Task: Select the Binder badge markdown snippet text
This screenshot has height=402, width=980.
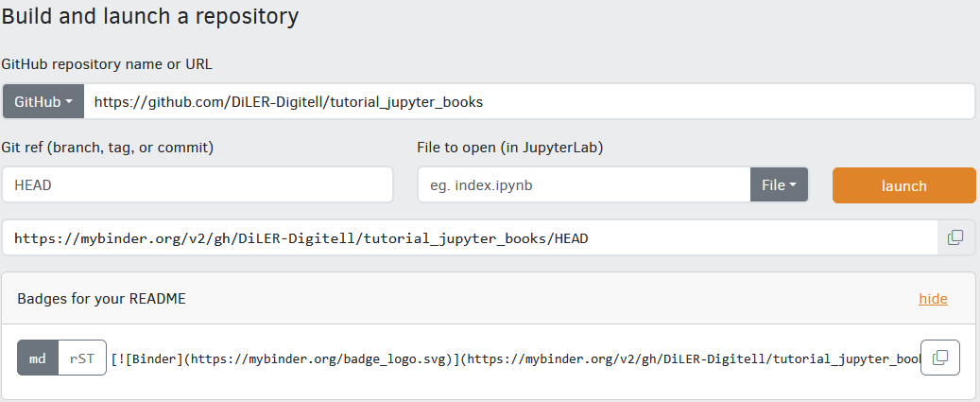Action: (515, 358)
